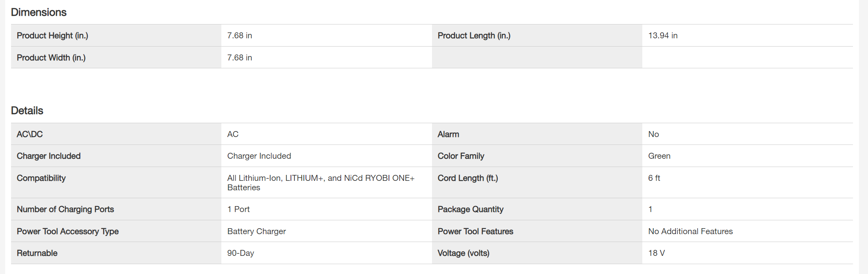
Task: Click the Battery Charger accessory type value
Action: 256,231
